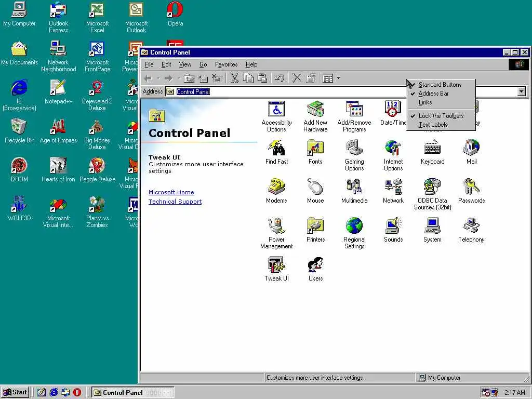This screenshot has width=532, height=399.
Task: Launch Opera from Quick Launch bar
Action: click(x=77, y=393)
